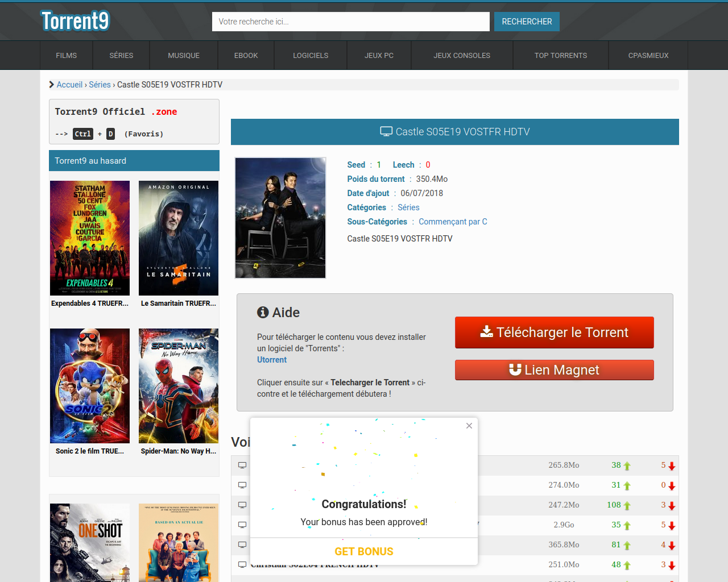Click Le Samaritain TRUEFR... title link
The width and height of the screenshot is (728, 582).
(x=179, y=304)
